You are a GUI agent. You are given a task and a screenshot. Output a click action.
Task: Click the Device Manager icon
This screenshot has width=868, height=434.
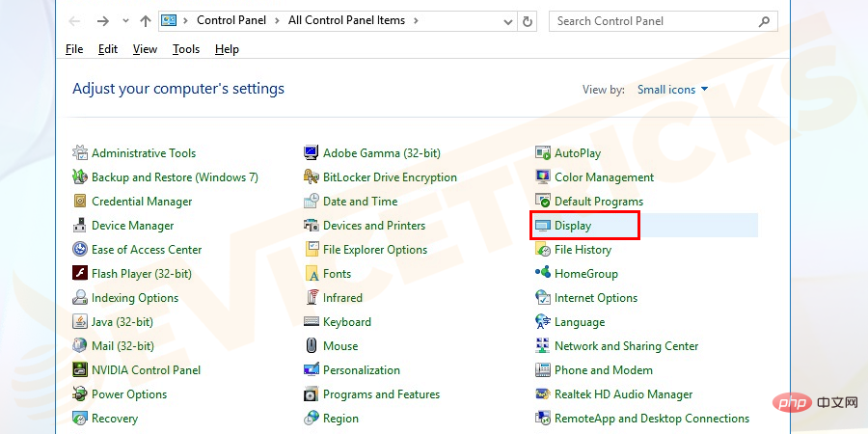tap(80, 226)
